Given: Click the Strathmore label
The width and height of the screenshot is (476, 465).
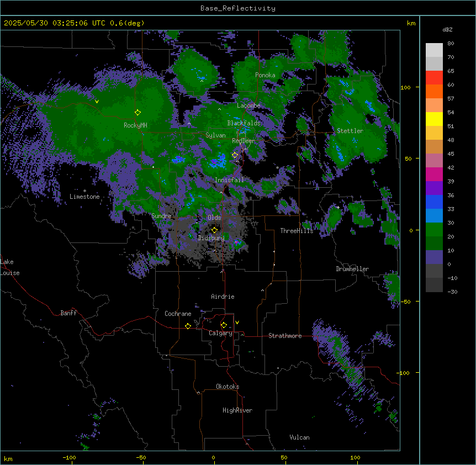Looking at the screenshot, I should pos(285,336).
